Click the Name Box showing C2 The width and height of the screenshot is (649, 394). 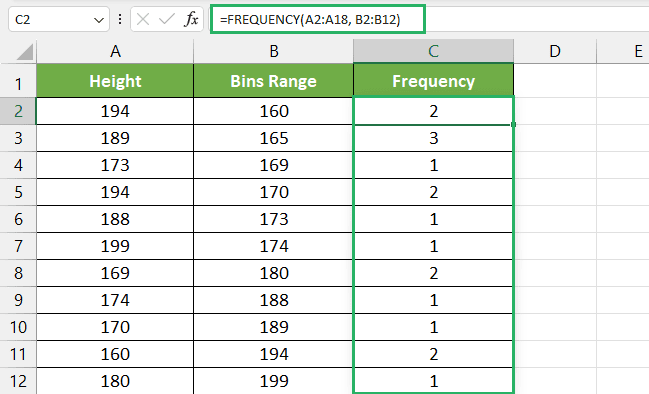click(59, 19)
